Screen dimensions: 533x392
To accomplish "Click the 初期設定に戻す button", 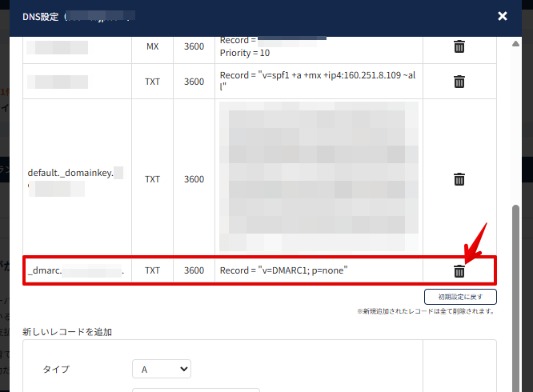I will point(460,297).
